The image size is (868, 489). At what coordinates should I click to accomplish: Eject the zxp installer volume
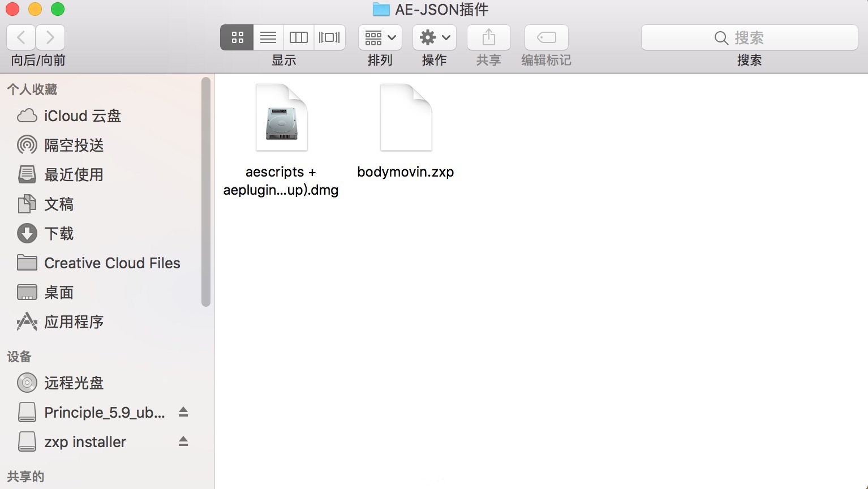(x=183, y=441)
